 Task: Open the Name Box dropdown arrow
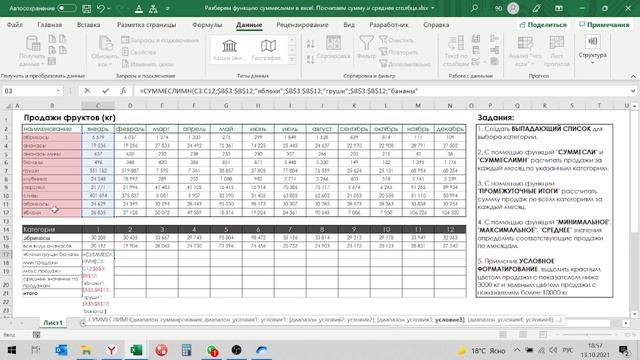click(58, 91)
